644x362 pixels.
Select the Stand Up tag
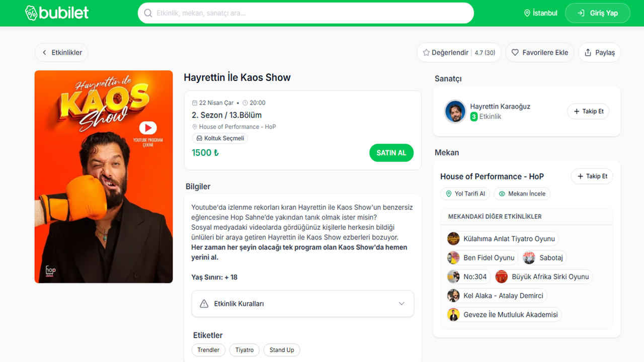coord(281,350)
